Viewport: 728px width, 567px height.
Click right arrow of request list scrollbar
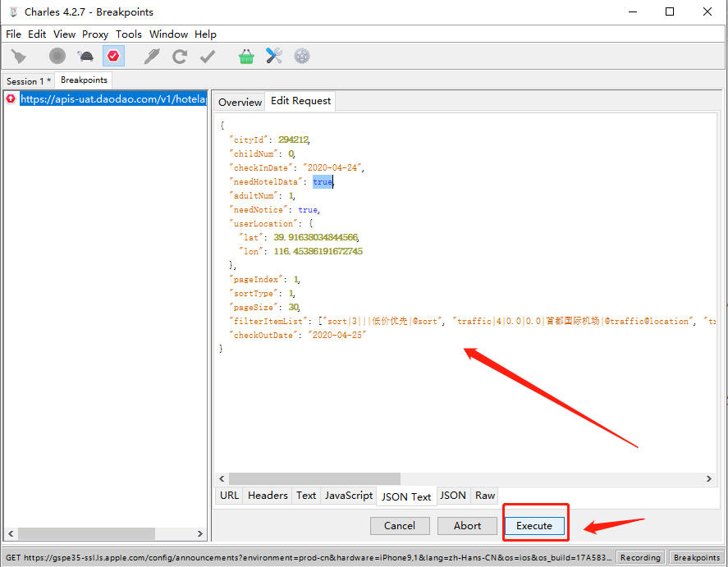(200, 533)
